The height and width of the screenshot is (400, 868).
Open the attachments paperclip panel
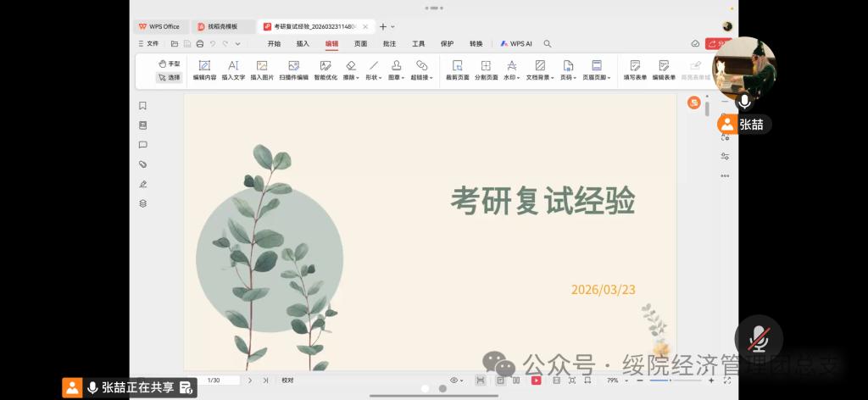[142, 164]
